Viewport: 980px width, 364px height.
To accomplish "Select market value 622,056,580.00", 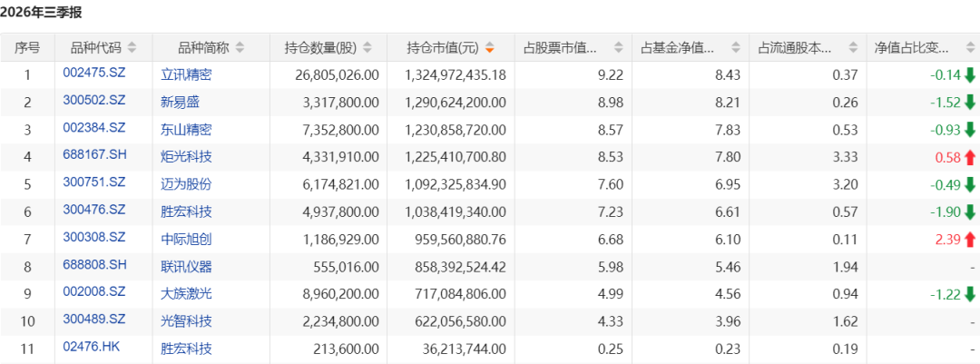I will pos(461,322).
